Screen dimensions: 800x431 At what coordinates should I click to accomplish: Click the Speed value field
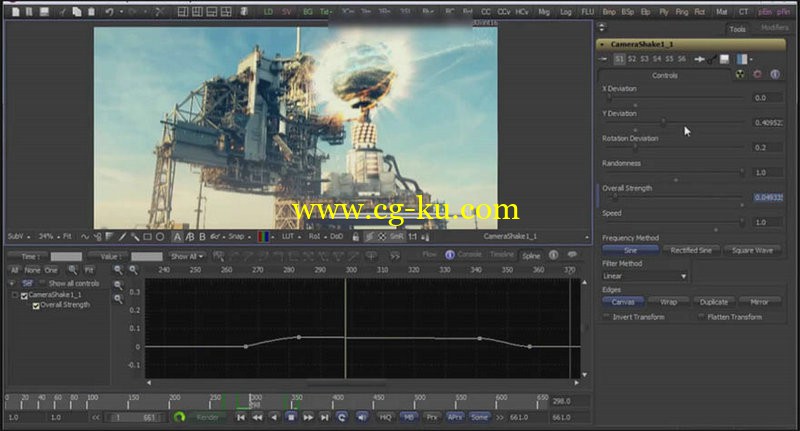coord(768,222)
